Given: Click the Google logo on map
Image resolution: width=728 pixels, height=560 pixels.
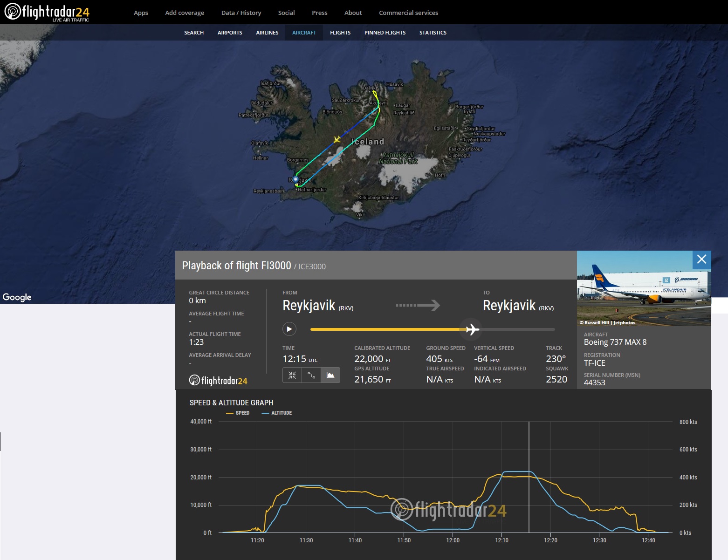Looking at the screenshot, I should click(17, 297).
